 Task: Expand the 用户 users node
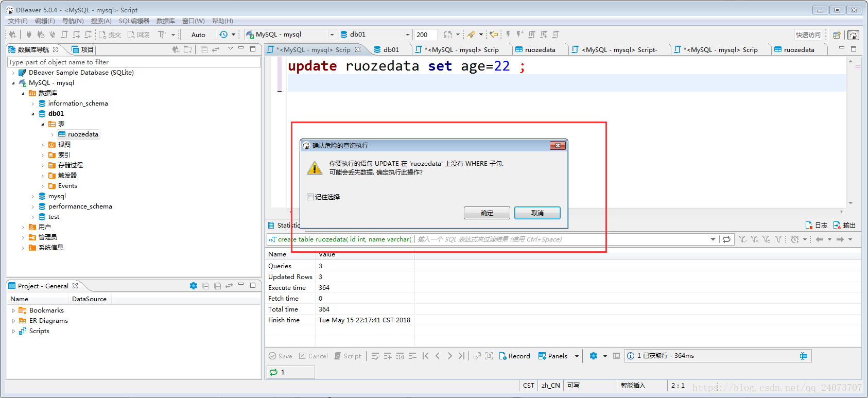click(23, 227)
